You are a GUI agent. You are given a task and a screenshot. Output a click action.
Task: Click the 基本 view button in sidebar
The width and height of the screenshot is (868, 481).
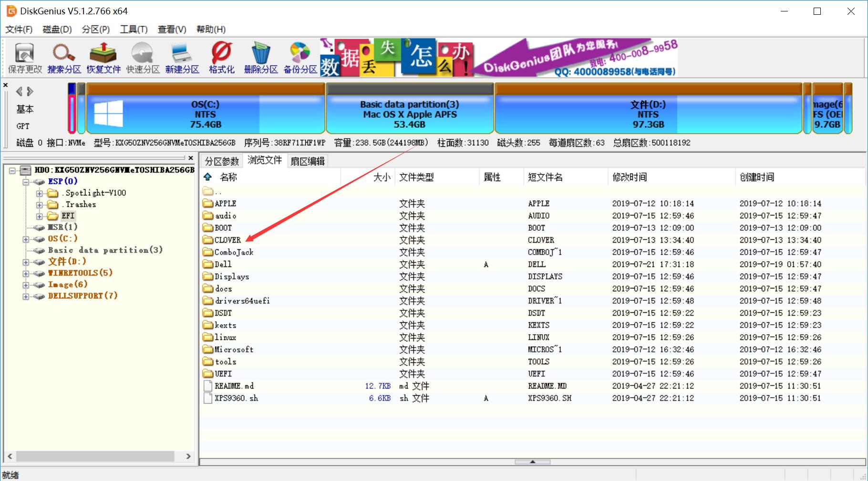coord(25,109)
